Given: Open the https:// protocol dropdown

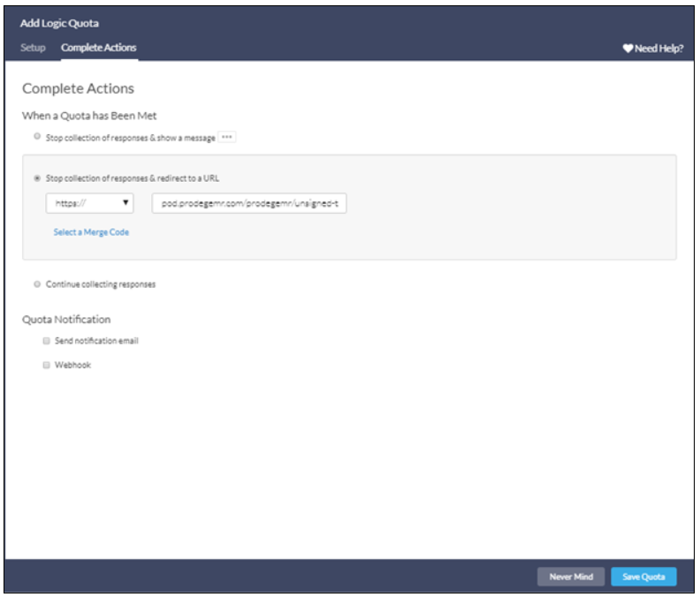Looking at the screenshot, I should [x=90, y=203].
